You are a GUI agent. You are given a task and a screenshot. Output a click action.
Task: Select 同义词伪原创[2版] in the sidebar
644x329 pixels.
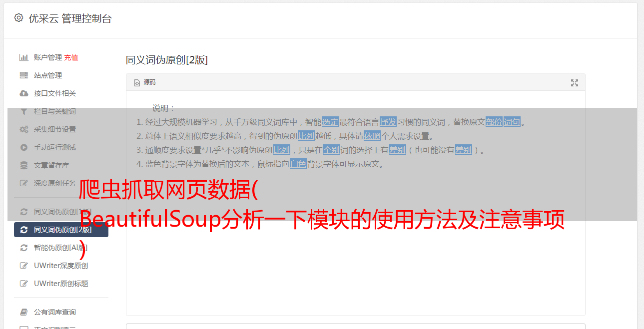point(61,230)
